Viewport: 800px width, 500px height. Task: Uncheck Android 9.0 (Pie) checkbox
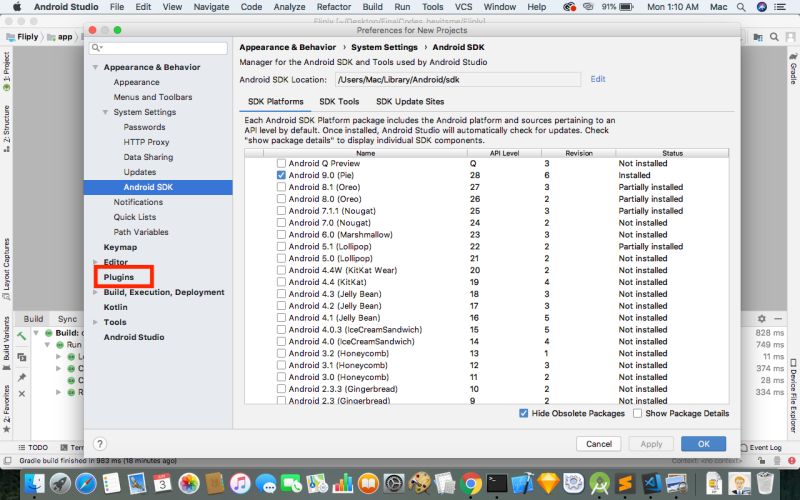pos(281,175)
